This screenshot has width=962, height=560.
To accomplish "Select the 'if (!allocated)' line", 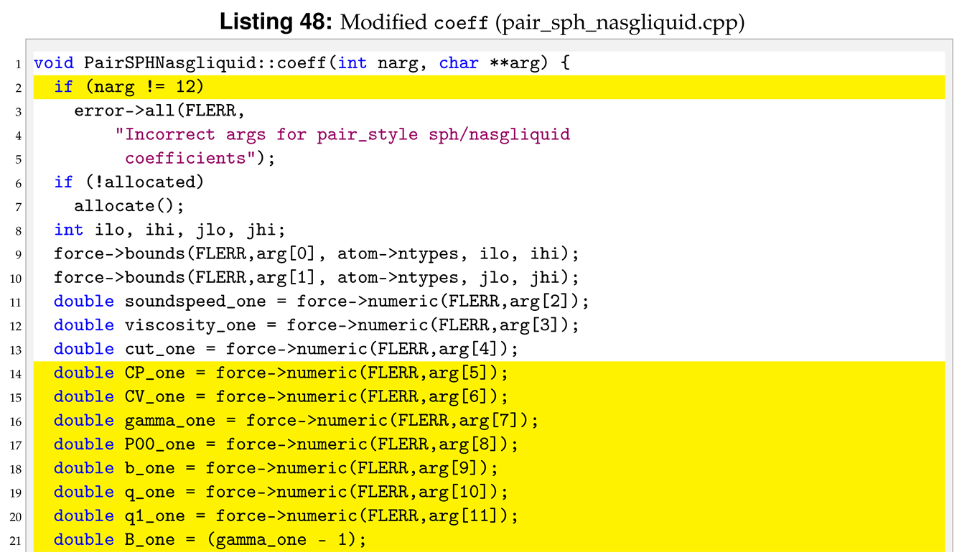I will pos(129,182).
